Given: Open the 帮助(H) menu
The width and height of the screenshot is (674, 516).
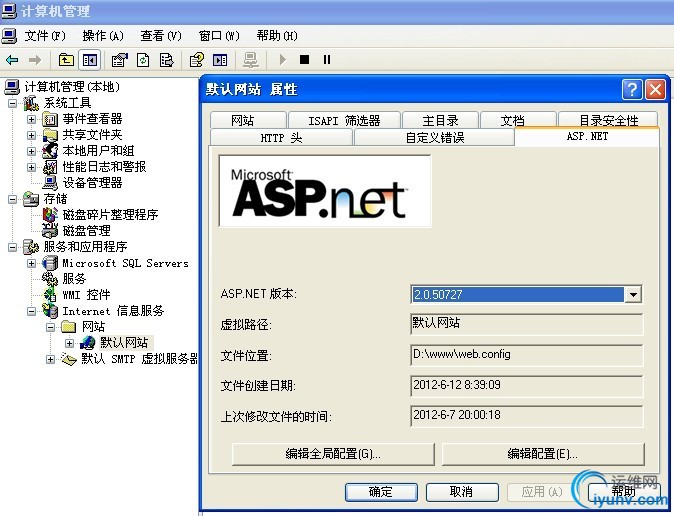Looking at the screenshot, I should tap(277, 36).
